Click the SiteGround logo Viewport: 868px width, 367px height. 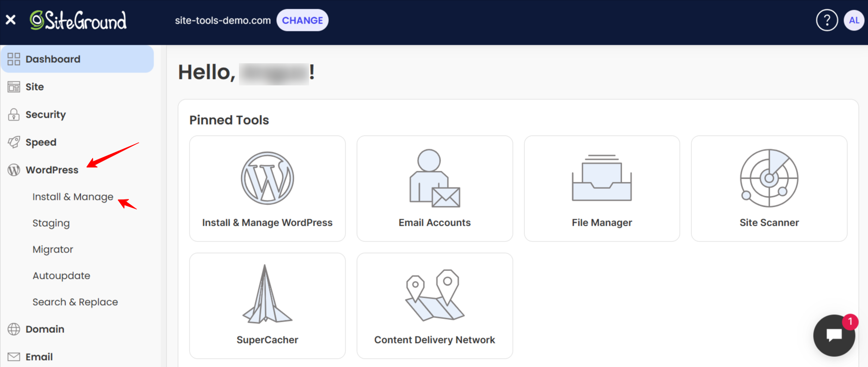[78, 20]
